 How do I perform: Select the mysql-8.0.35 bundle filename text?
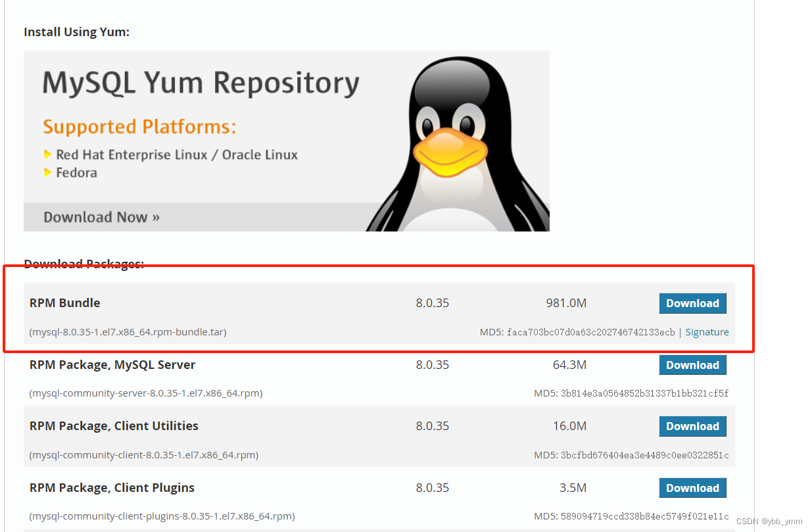[x=128, y=332]
